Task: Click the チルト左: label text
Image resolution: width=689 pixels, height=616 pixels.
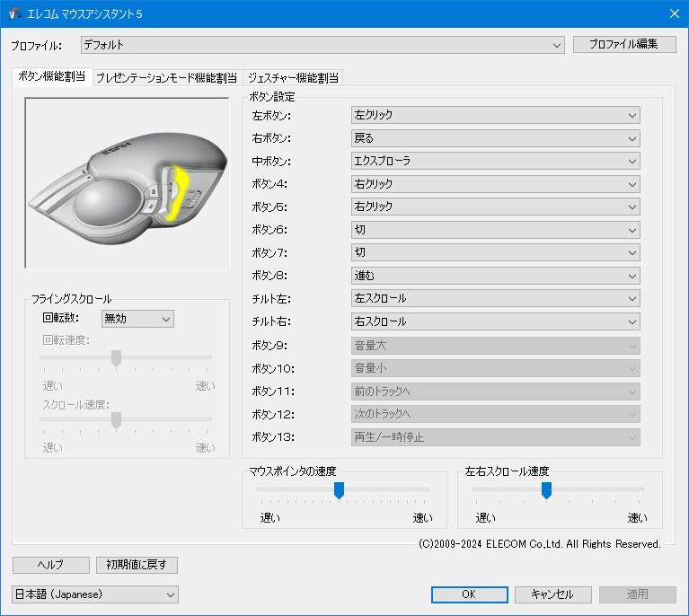Action: pos(271,299)
